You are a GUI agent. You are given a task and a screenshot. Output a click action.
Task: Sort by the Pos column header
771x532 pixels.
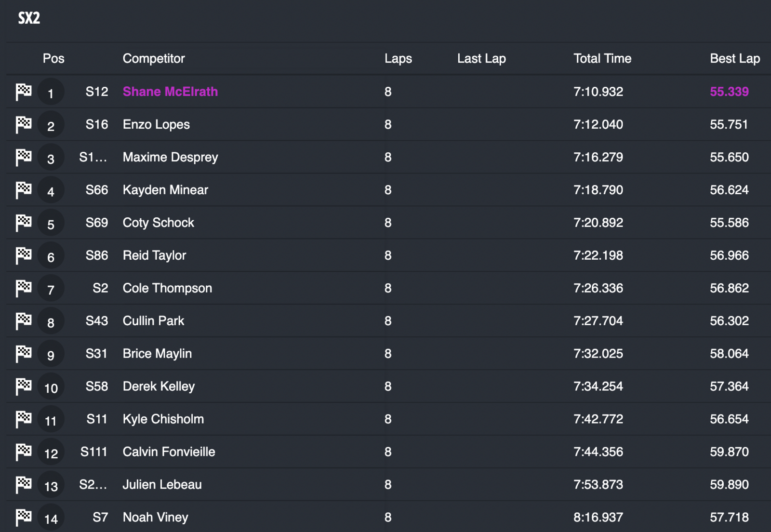tap(53, 59)
